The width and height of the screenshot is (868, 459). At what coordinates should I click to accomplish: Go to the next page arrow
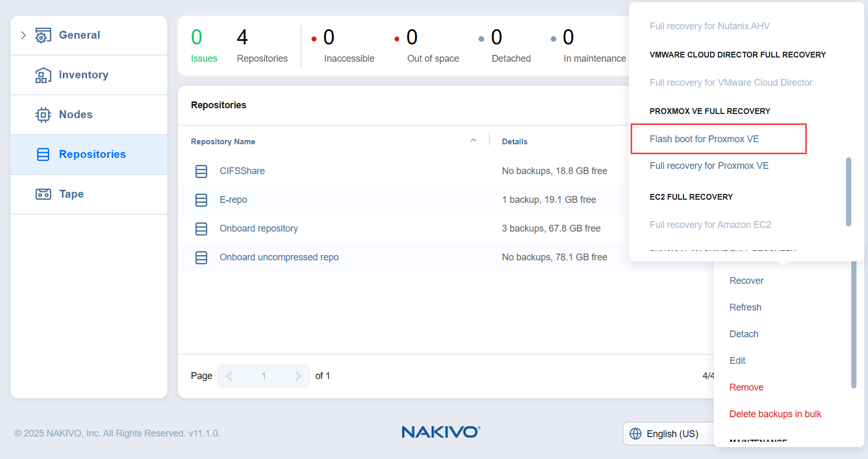click(x=298, y=376)
